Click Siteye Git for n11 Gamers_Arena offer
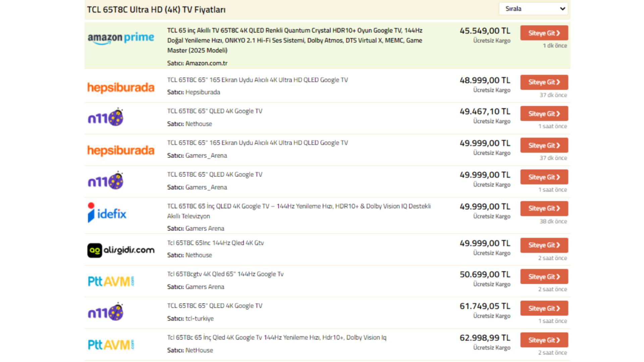This screenshot has height=362, width=644. (x=544, y=177)
